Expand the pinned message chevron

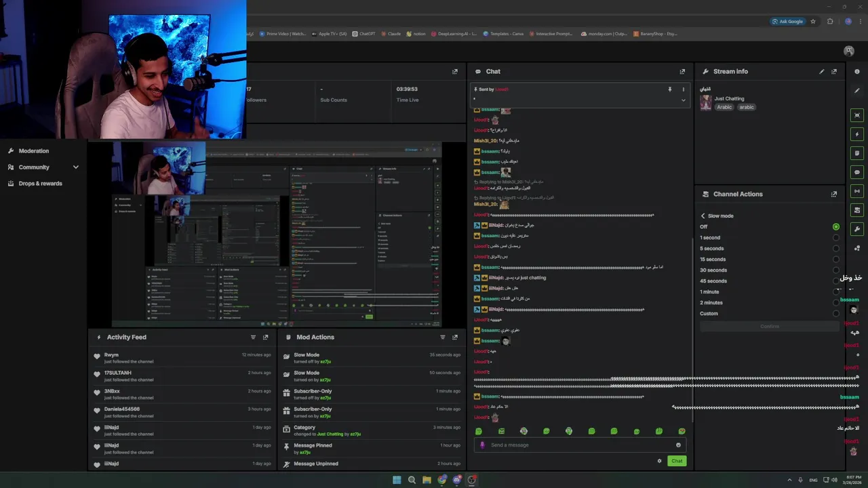[683, 100]
